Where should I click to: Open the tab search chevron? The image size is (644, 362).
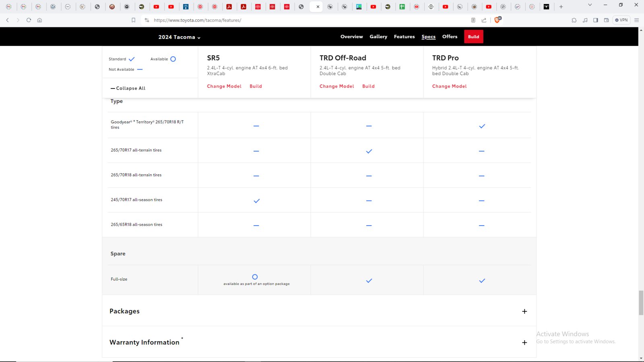(x=590, y=5)
